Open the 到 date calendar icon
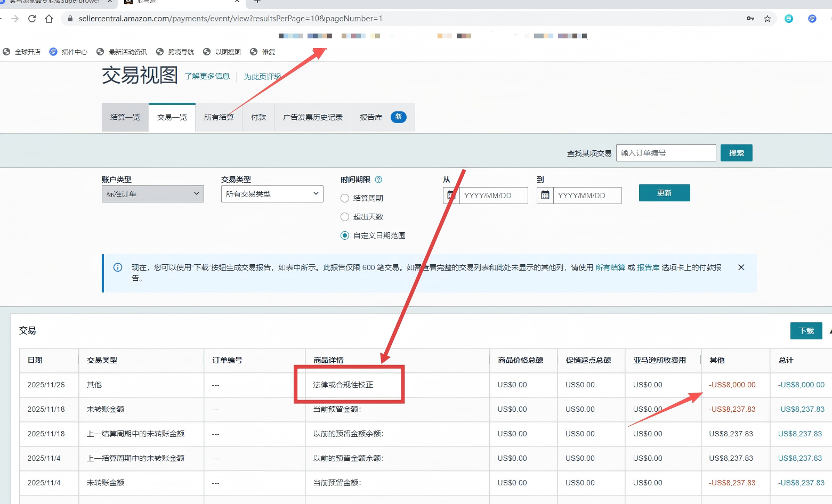The height and width of the screenshot is (504, 832). point(545,196)
